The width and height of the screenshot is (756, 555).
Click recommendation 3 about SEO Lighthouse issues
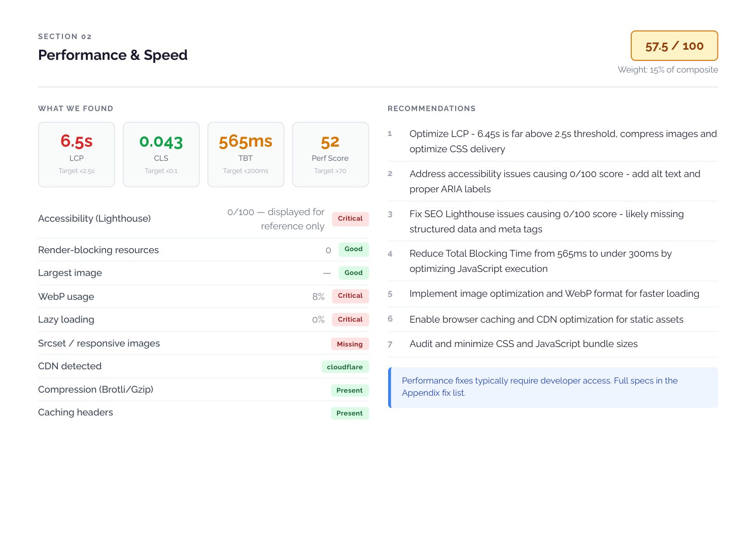click(x=553, y=222)
